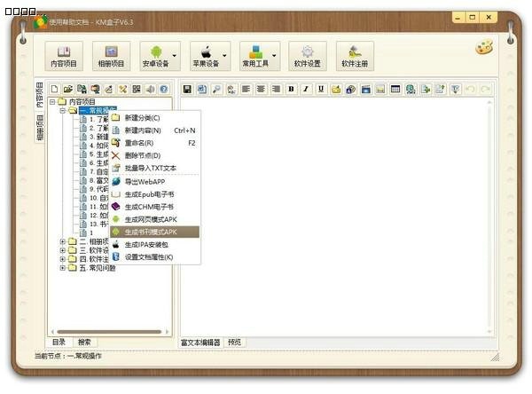Click the paint palette skin icon
532x394 pixels.
point(483,49)
